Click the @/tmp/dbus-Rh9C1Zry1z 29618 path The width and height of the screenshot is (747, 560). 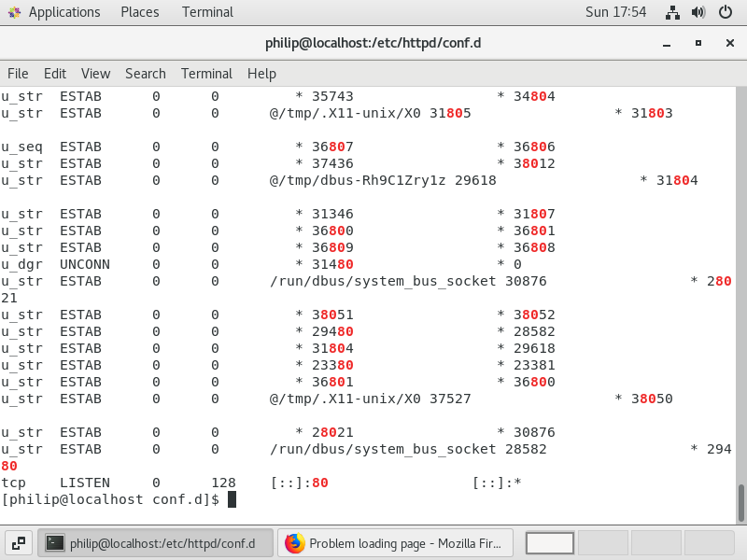coord(383,180)
